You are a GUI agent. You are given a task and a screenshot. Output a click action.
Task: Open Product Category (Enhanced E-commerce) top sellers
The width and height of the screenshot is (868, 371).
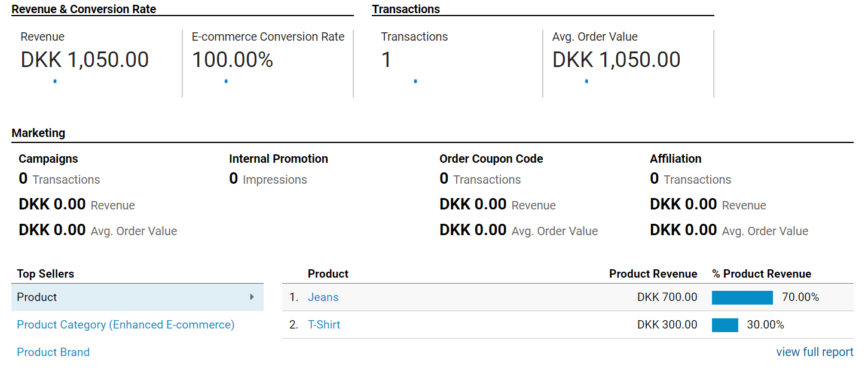pos(126,325)
